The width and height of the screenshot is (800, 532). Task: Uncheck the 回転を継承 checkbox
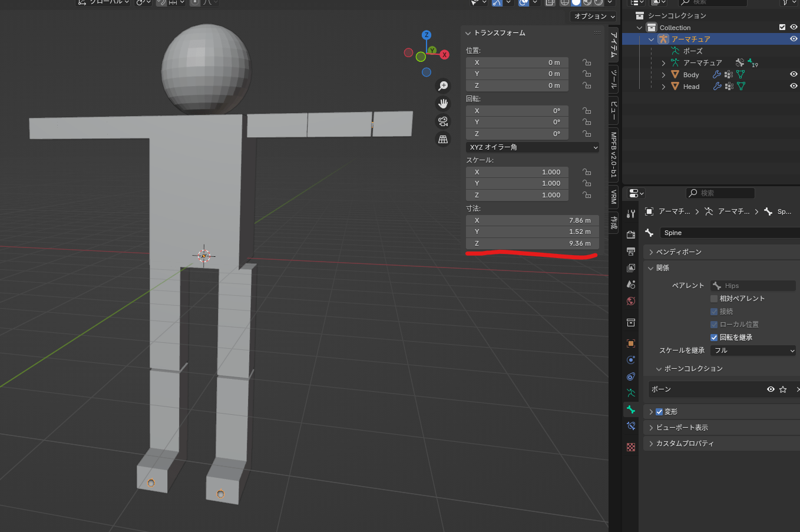(x=714, y=338)
